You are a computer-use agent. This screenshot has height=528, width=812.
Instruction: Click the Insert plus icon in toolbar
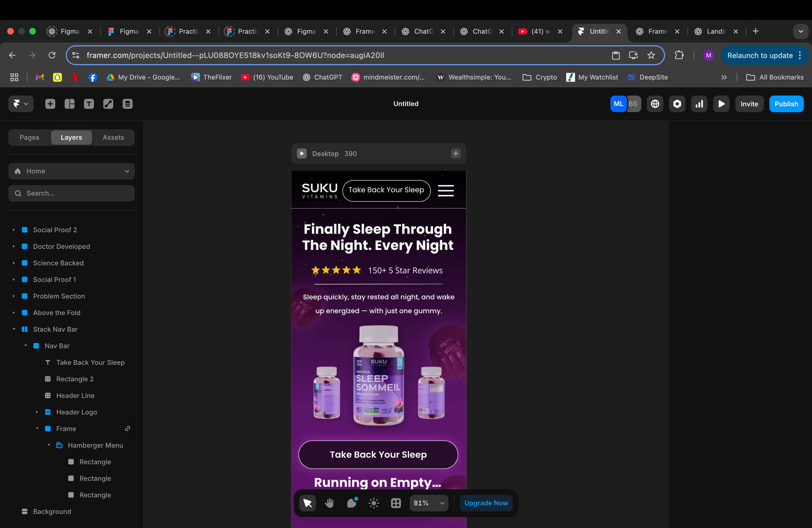tap(50, 104)
